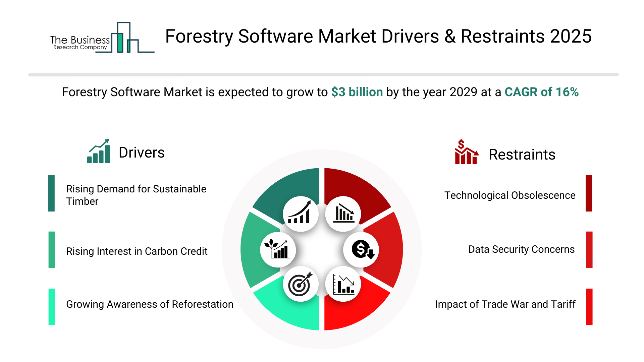
Task: Click the target bullseye icon
Action: (x=300, y=284)
